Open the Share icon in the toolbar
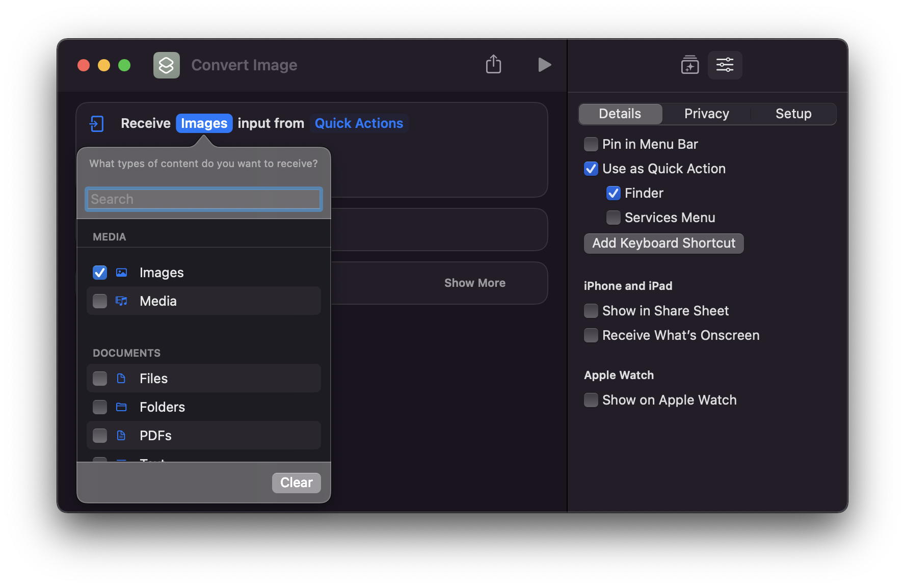 click(493, 65)
